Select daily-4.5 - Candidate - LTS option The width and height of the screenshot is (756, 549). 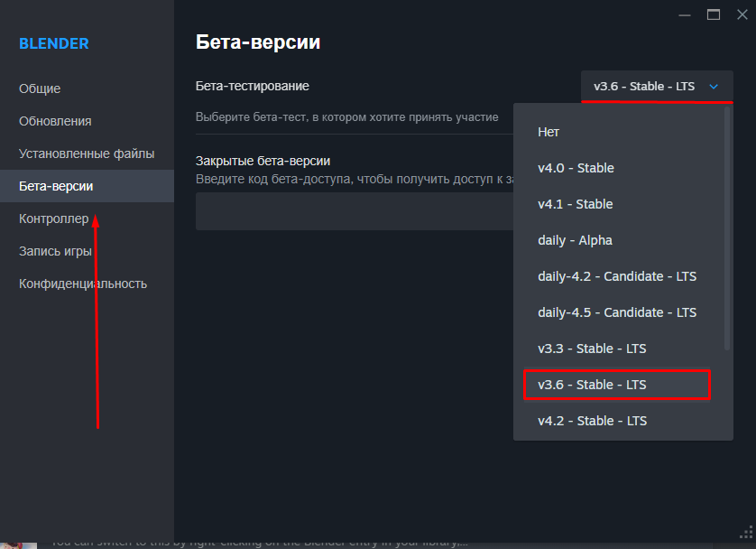point(617,312)
